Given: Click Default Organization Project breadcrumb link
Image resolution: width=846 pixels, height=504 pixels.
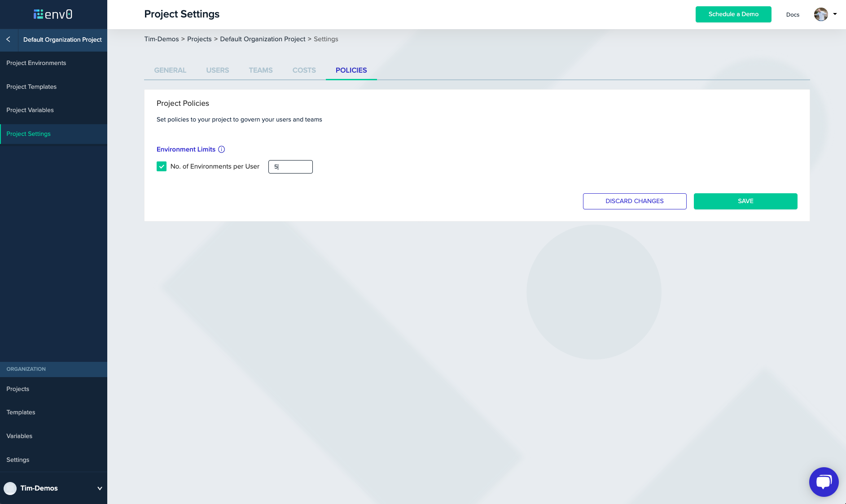Looking at the screenshot, I should pyautogui.click(x=263, y=39).
